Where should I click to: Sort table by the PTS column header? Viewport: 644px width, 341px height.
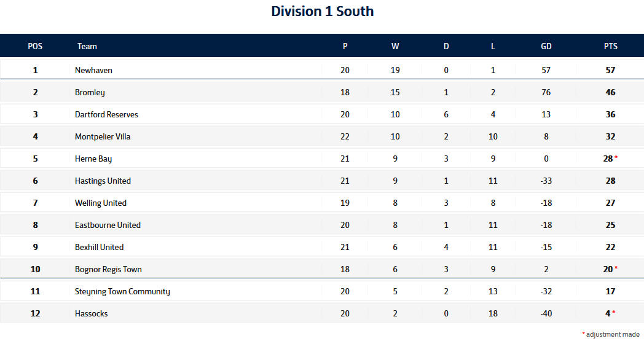[610, 46]
